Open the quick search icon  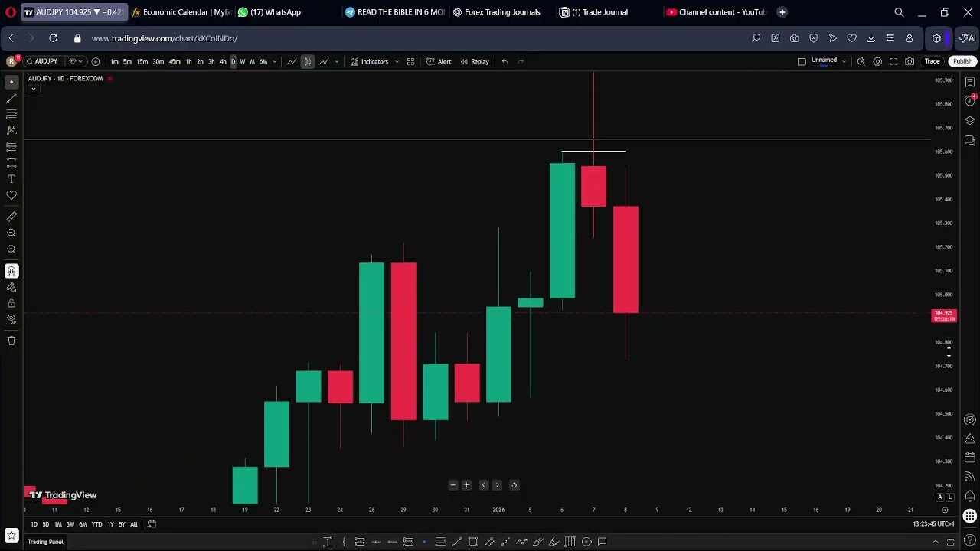pos(861,61)
